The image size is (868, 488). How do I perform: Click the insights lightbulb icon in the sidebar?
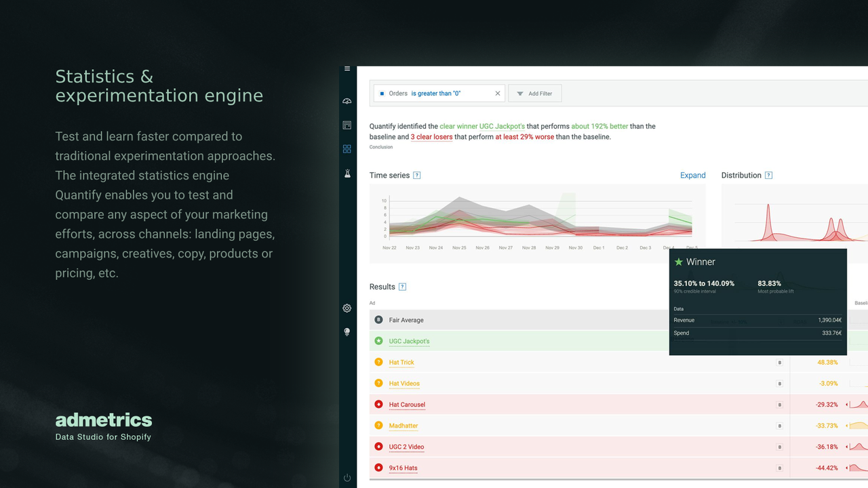(347, 332)
